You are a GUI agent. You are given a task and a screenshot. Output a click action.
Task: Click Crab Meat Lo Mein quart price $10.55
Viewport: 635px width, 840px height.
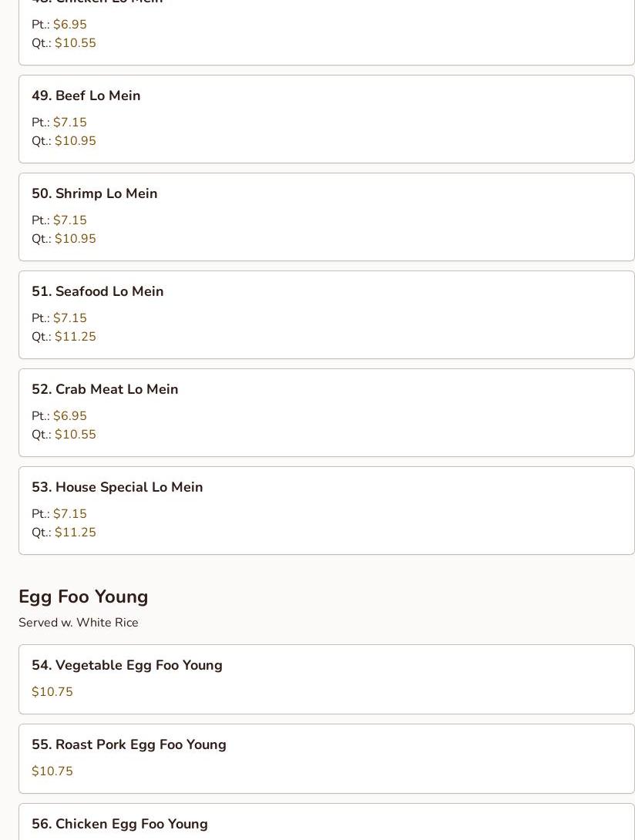pyautogui.click(x=75, y=435)
